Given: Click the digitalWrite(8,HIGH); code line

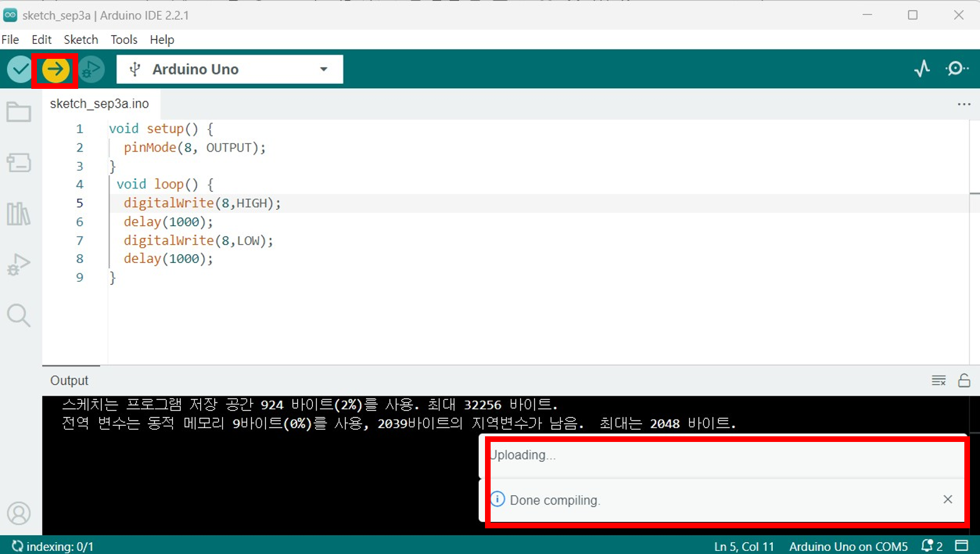Looking at the screenshot, I should coord(202,203).
